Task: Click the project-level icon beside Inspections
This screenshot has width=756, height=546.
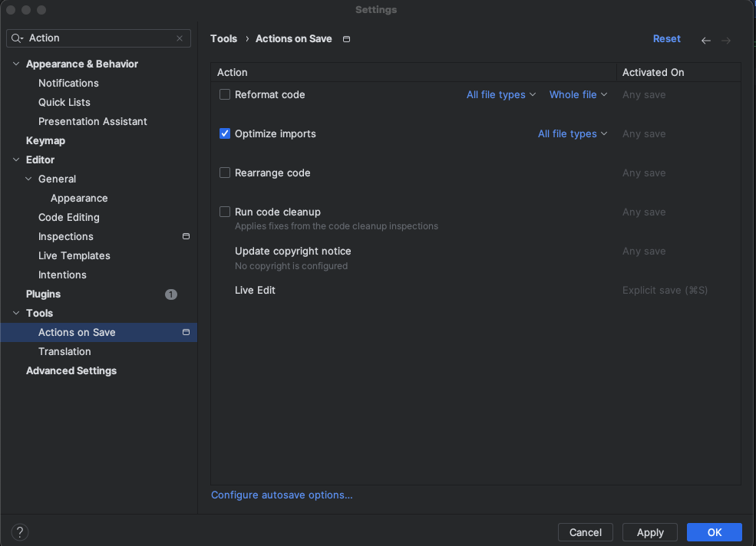Action: point(186,236)
